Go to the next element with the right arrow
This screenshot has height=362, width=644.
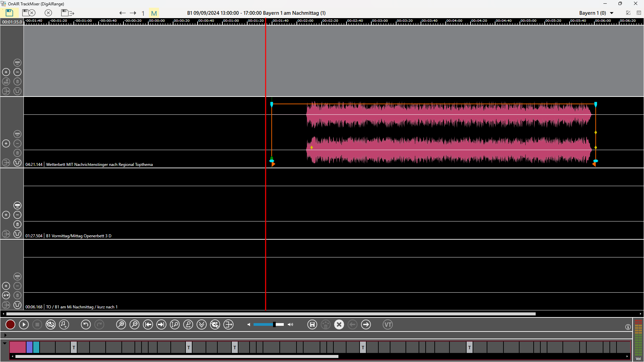pos(366,324)
